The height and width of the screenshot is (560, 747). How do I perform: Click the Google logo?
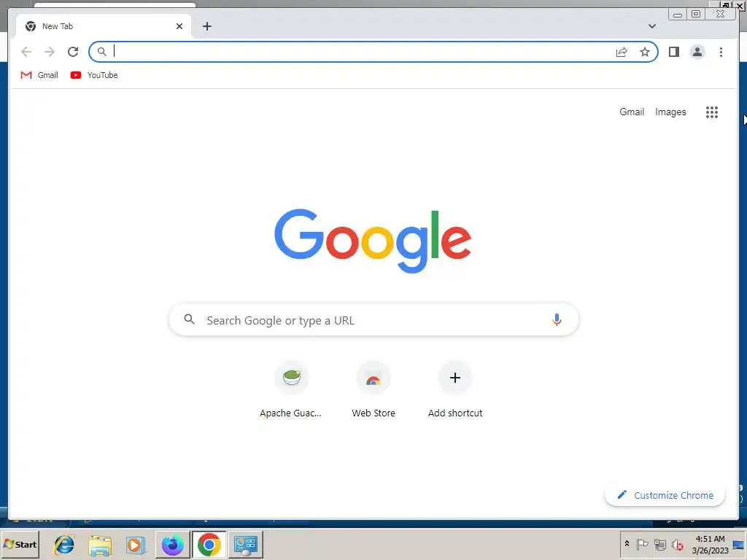point(373,241)
